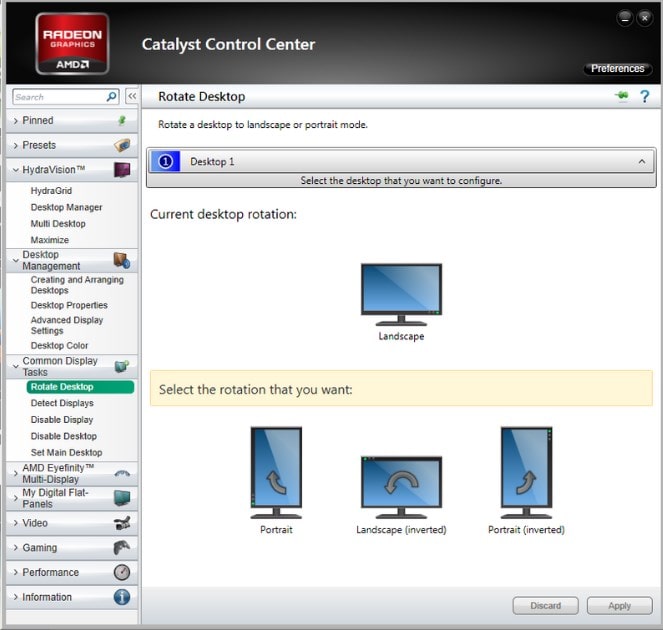Click the Presets camera icon
Screen dimensions: 663x630
tap(122, 145)
